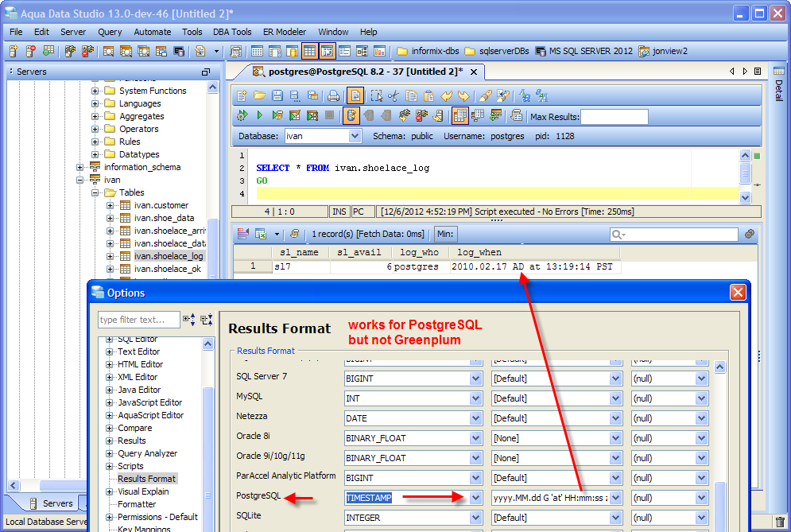Toggle the highlighted document icon in query toolbar
This screenshot has height=532, width=791.
(x=355, y=95)
